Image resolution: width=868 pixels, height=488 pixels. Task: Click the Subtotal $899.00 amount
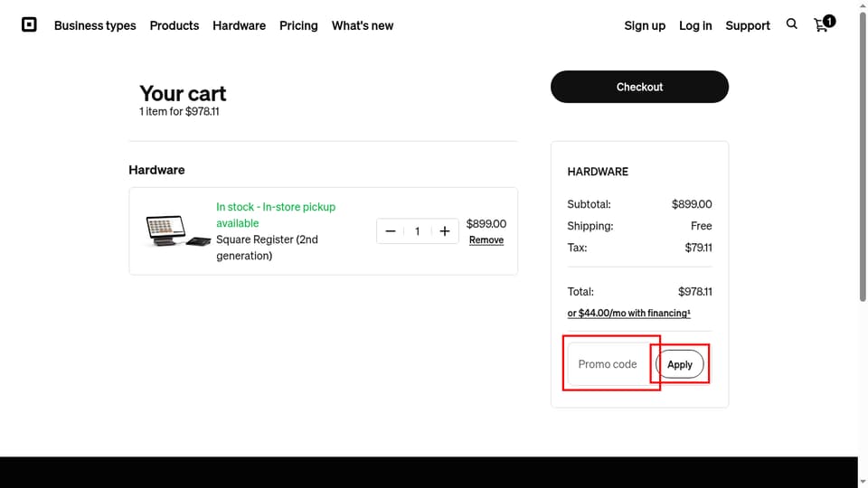coord(692,204)
